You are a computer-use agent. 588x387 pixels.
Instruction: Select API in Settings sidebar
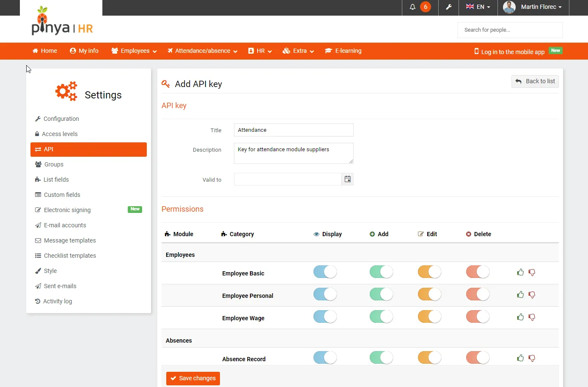pyautogui.click(x=88, y=149)
